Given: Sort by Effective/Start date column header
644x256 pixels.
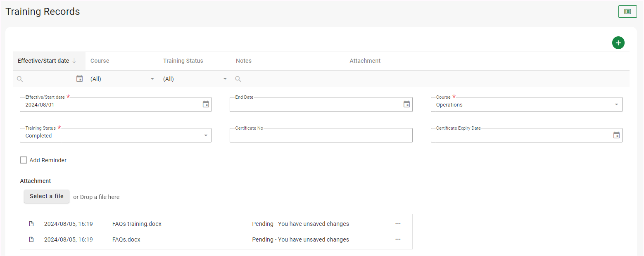Looking at the screenshot, I should pyautogui.click(x=43, y=61).
